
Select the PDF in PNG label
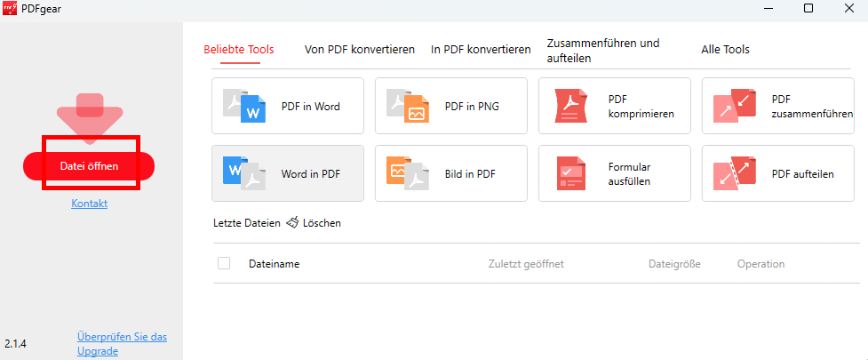[x=472, y=107]
